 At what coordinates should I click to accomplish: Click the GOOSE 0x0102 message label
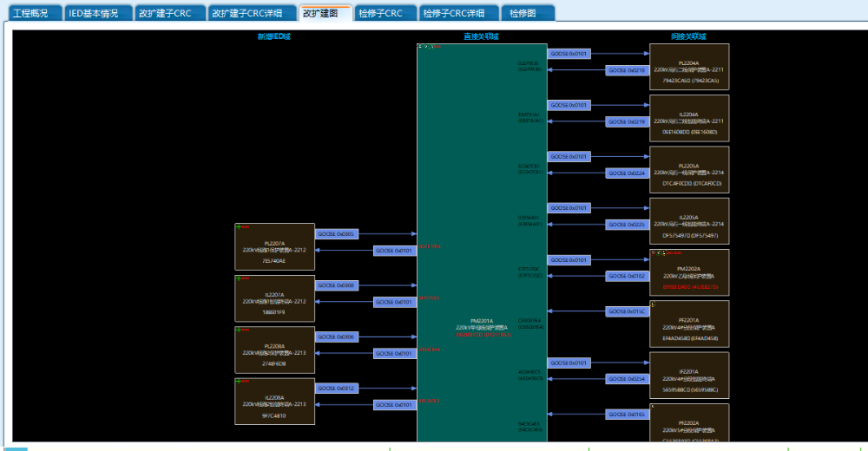pos(626,276)
